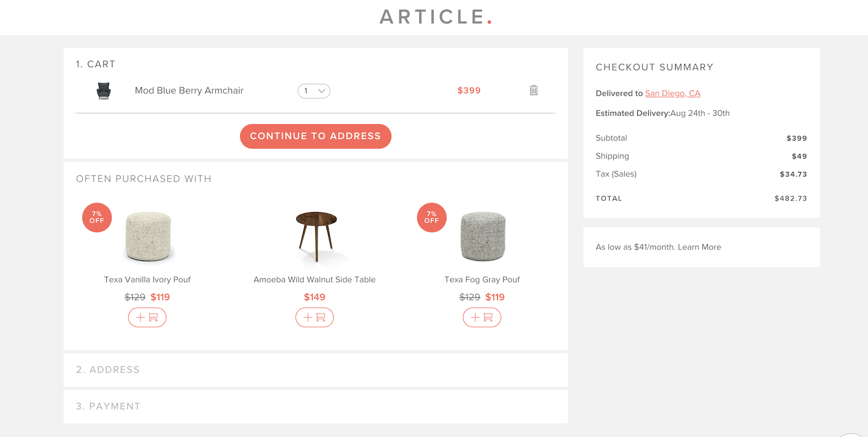Open the Texa Vanilla Ivory Pouf product name

tap(147, 280)
